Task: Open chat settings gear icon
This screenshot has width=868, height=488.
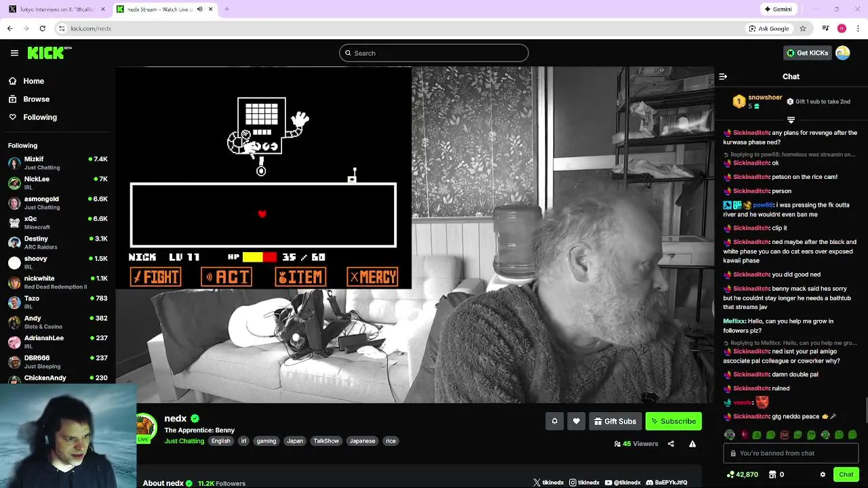Action: click(x=823, y=474)
